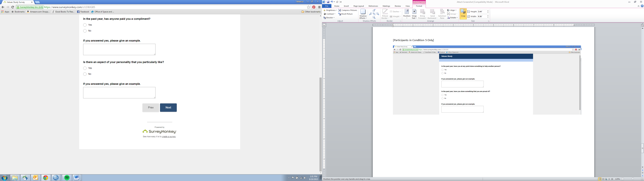644x181 pixels.
Task: Follow the 'create a survey' link
Action: click(169, 137)
